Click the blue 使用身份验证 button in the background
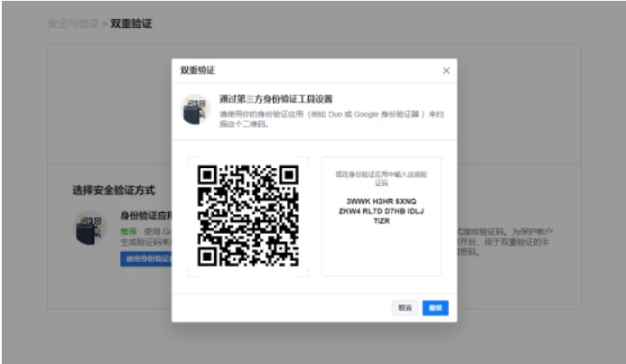Image resolution: width=626 pixels, height=364 pixels. (146, 259)
